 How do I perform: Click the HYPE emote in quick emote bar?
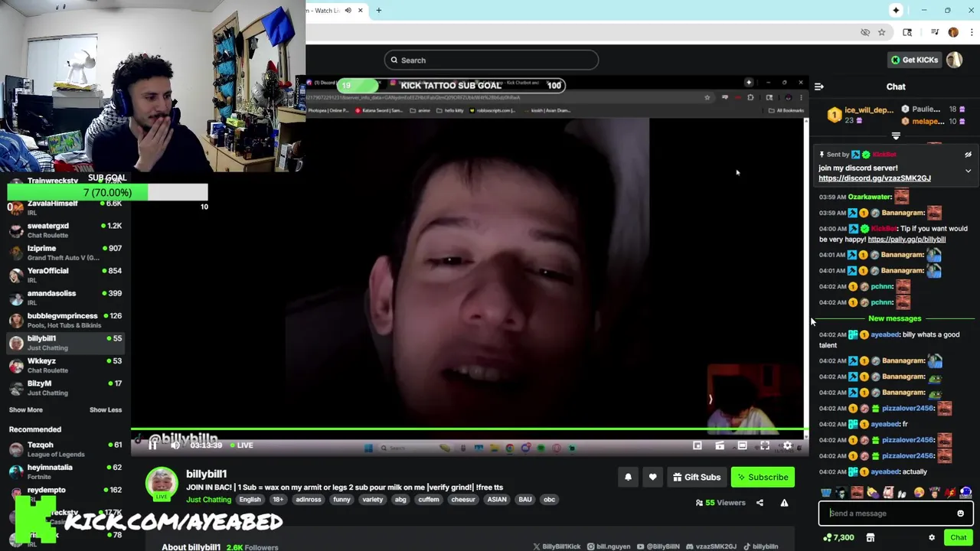(x=935, y=493)
